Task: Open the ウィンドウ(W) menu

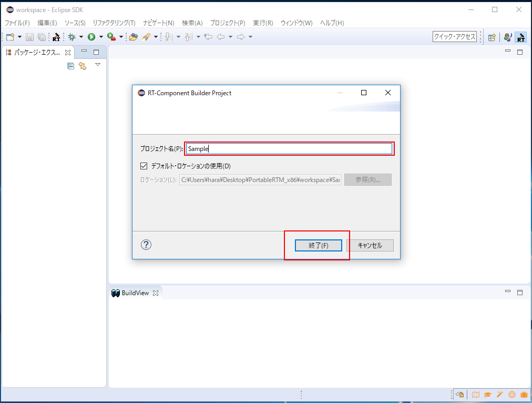Action: coord(296,23)
